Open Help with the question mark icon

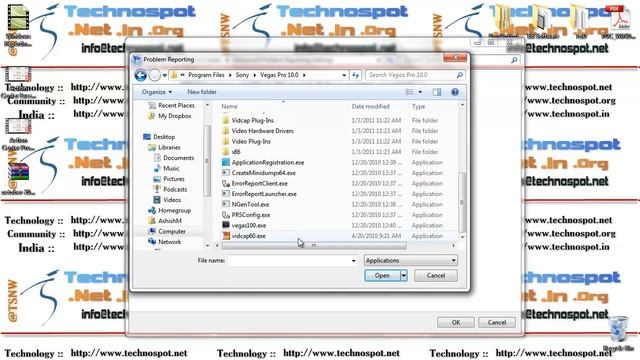[455, 92]
